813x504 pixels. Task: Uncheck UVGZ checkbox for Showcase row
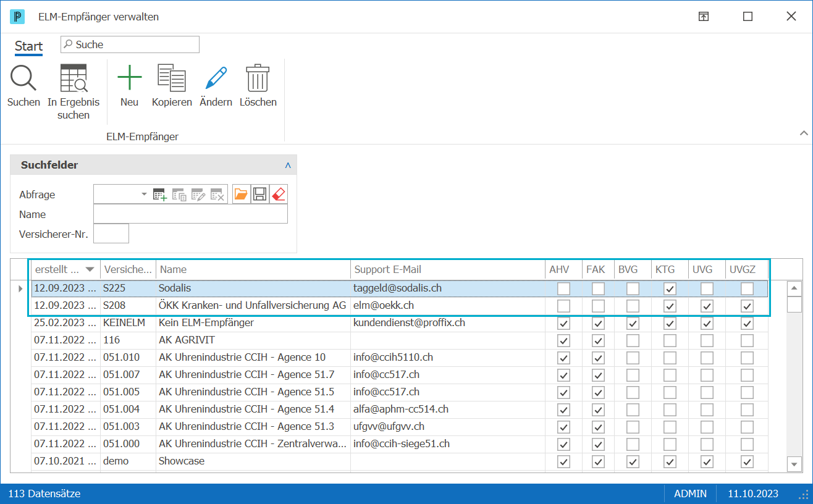pyautogui.click(x=747, y=461)
